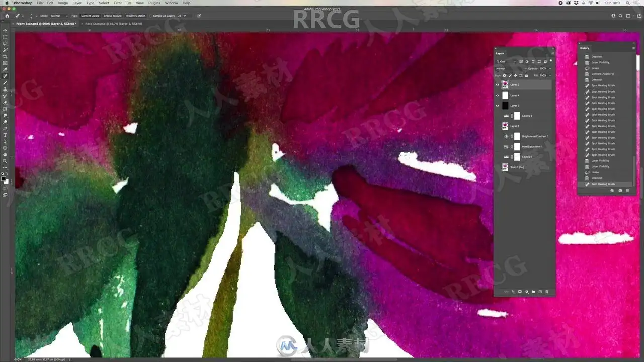
Task: Open the Opacity 100% dropdown arrow
Action: [x=550, y=68]
